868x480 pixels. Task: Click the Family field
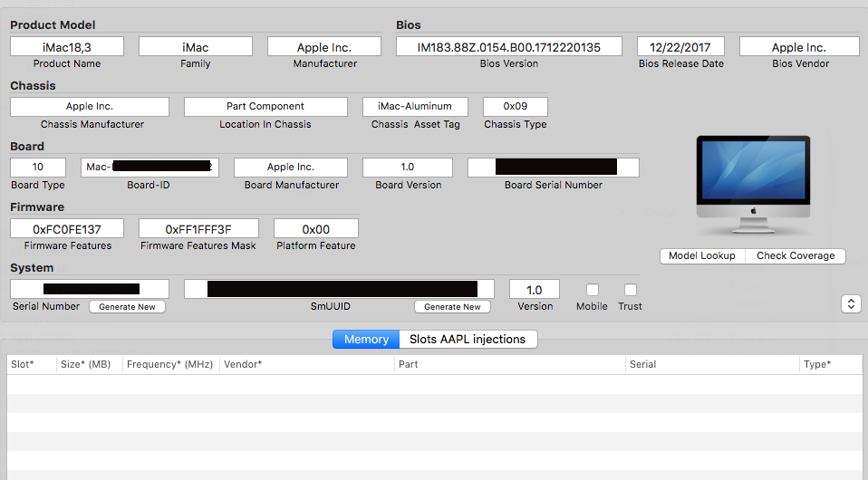coord(196,47)
